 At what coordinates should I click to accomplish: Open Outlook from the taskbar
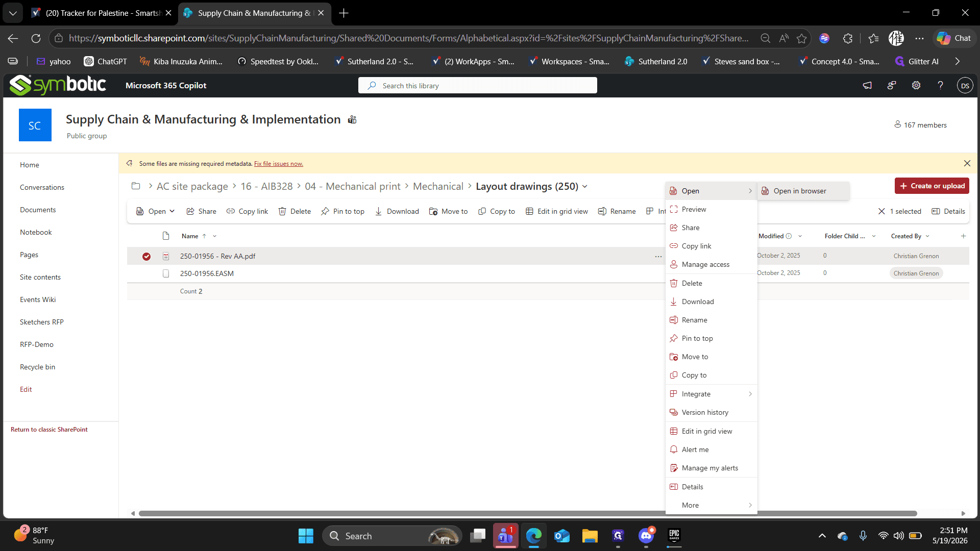(x=562, y=536)
